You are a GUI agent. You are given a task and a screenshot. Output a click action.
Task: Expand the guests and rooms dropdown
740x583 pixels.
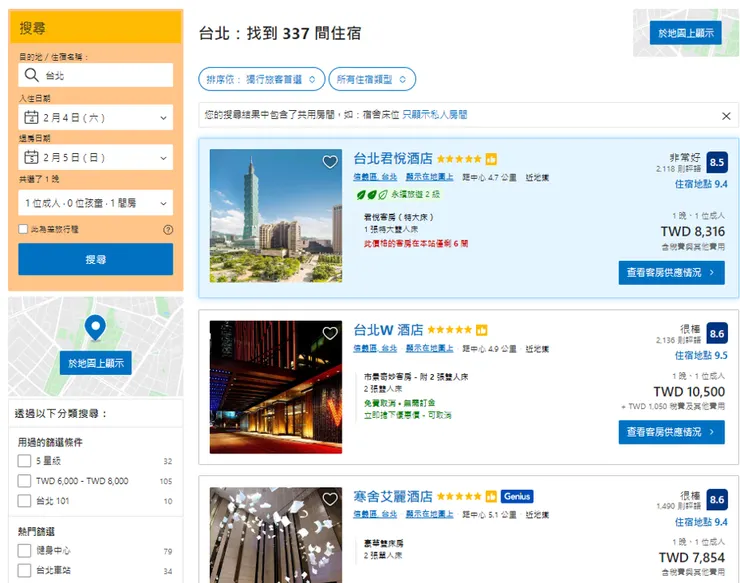[x=95, y=203]
